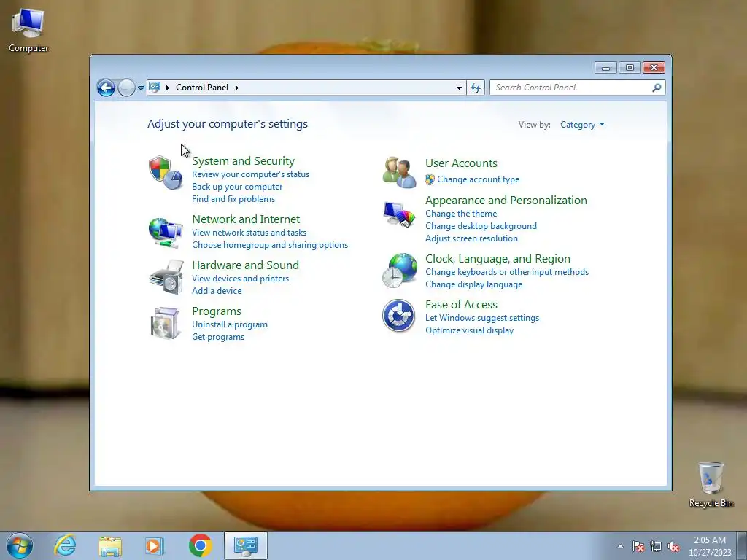Screen dimensions: 747x560
Task: Refresh the Control Panel view
Action: 476,87
